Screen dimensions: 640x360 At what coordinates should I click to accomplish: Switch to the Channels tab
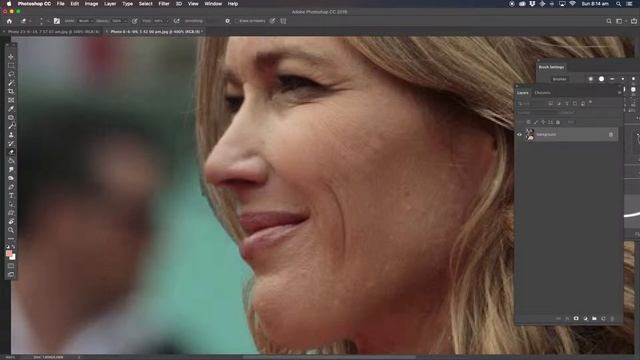(542, 93)
